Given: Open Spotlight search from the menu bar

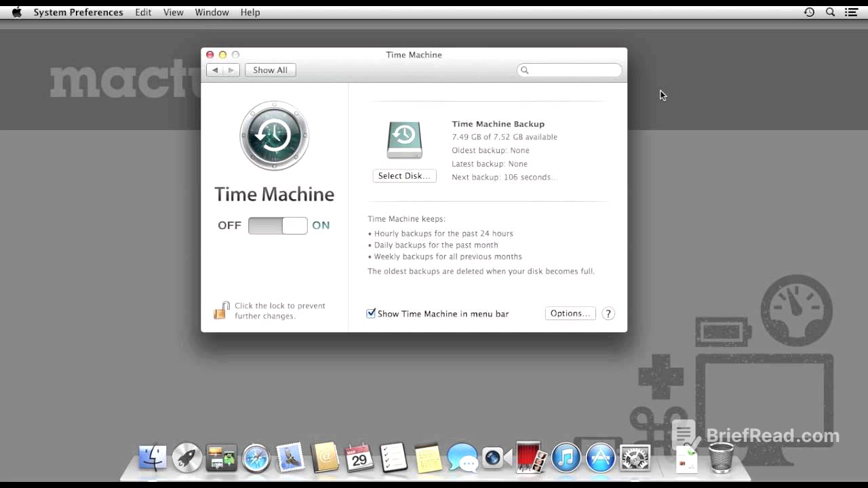Looking at the screenshot, I should [830, 12].
